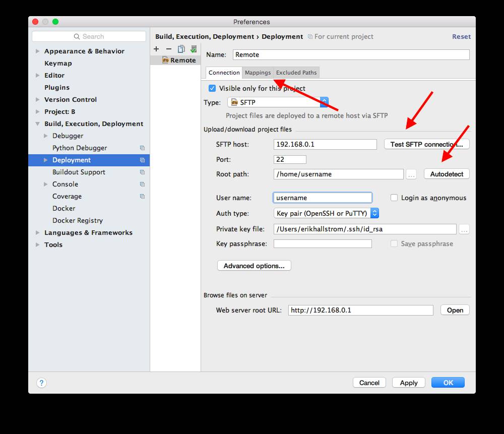Click the project-level icon next to Coverage
Viewport: 504px width, 434px height.
pos(143,196)
